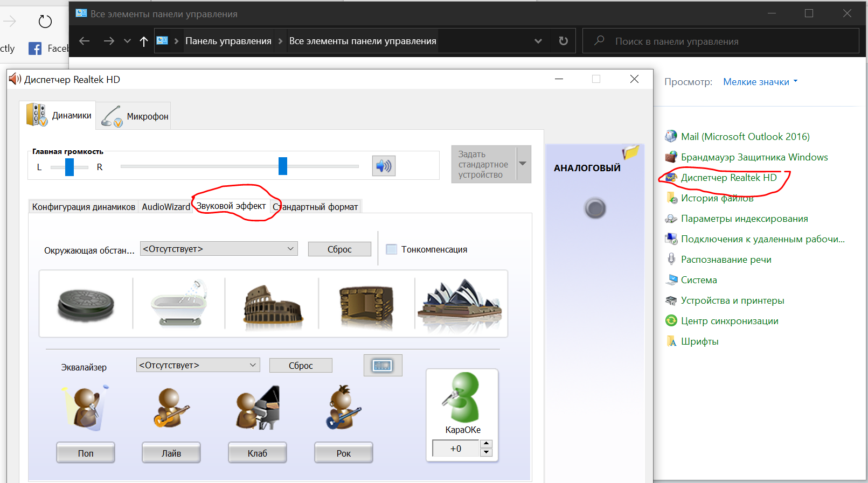Open connector settings folder icon
The width and height of the screenshot is (868, 483).
(630, 152)
